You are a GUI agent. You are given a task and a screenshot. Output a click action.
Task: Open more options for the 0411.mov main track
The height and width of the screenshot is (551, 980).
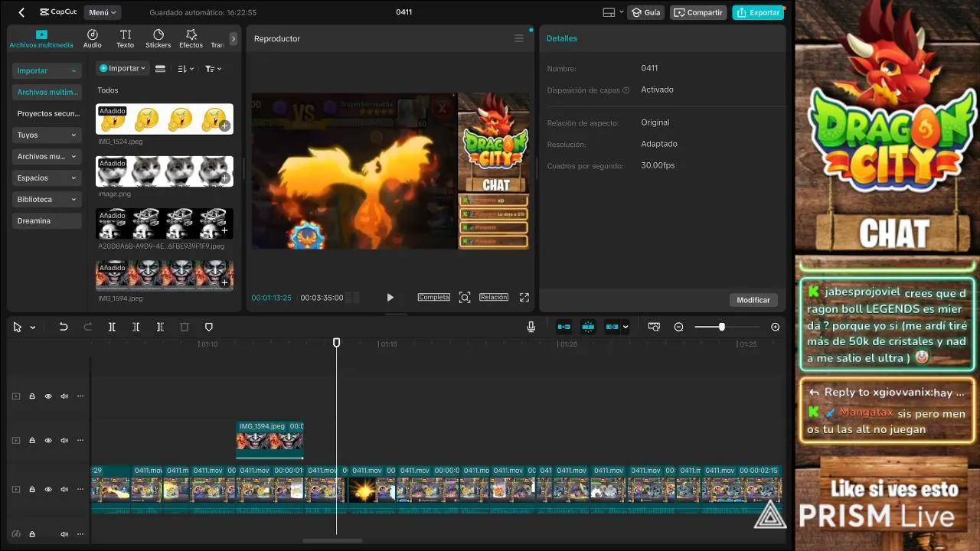(80, 490)
